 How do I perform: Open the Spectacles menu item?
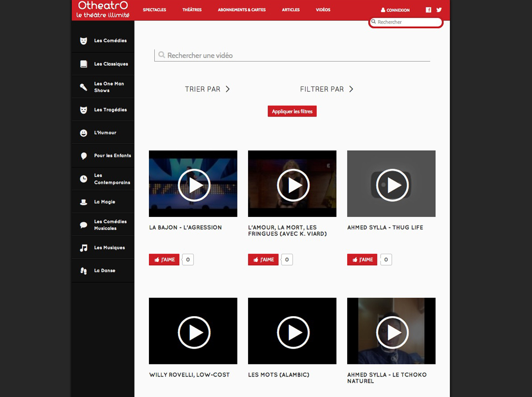tap(154, 10)
